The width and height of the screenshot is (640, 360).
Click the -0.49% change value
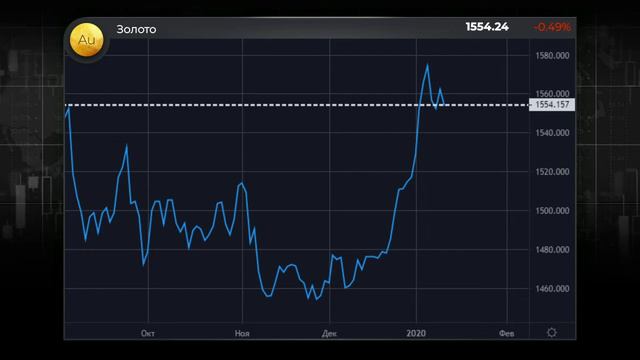[x=552, y=27]
